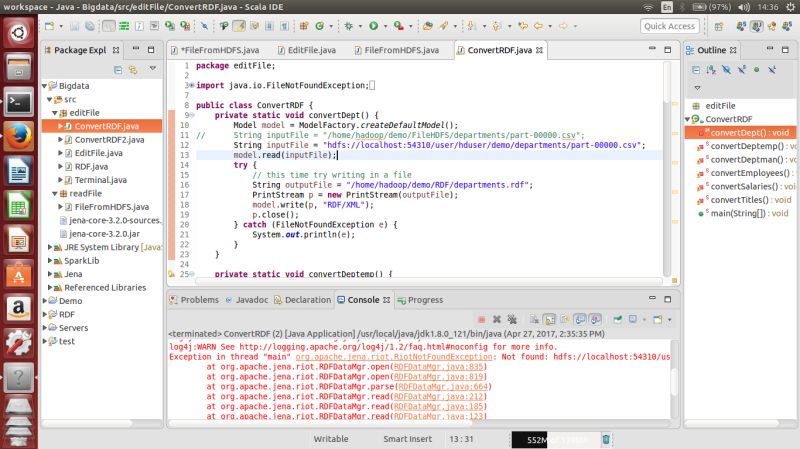This screenshot has height=449, width=800.
Task: Open the Progress tab
Action: point(420,300)
